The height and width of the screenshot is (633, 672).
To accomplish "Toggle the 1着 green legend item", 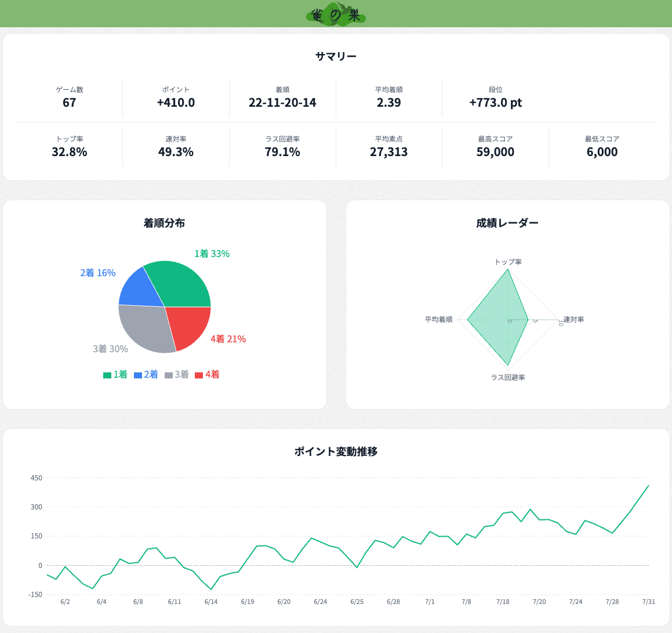I will point(115,374).
